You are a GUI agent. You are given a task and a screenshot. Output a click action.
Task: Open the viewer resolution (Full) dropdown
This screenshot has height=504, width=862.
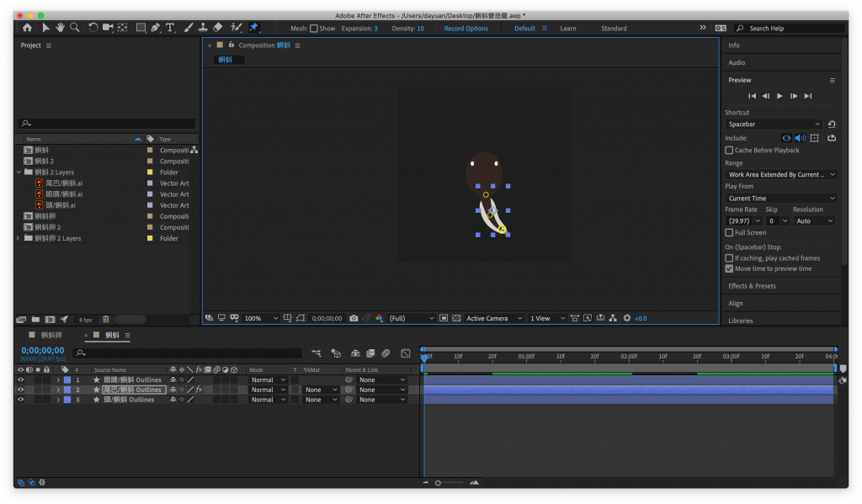pyautogui.click(x=411, y=318)
